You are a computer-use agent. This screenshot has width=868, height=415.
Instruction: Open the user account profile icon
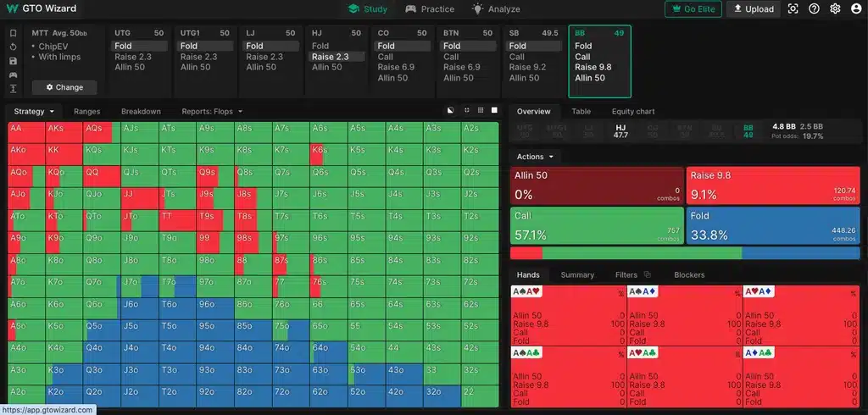point(856,8)
